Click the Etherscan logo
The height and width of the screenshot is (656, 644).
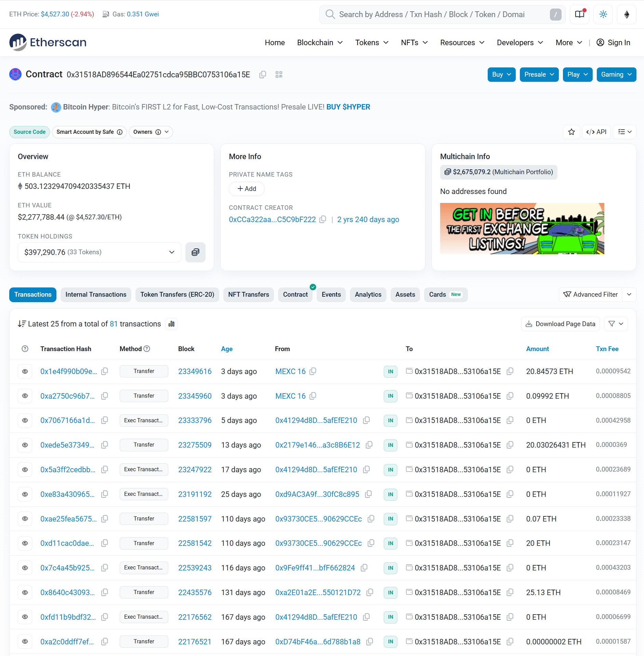point(48,42)
